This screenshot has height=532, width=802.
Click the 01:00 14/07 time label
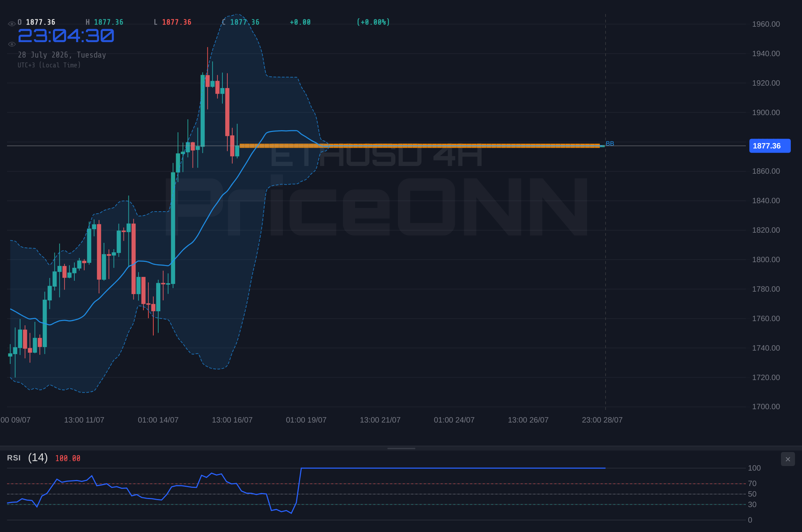tap(158, 420)
